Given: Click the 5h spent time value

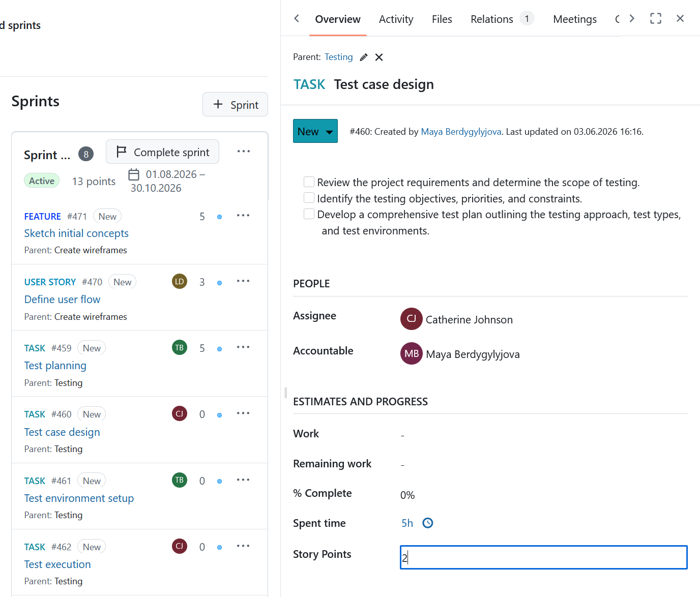Looking at the screenshot, I should pyautogui.click(x=407, y=523).
